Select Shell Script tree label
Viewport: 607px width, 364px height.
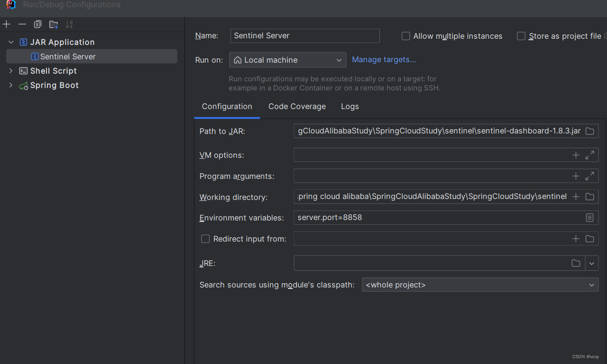54,71
